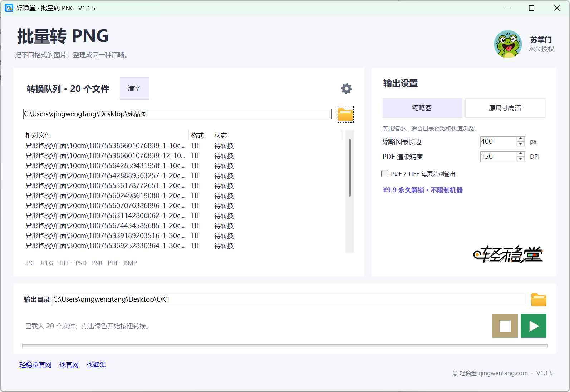Select file row 103755631142806062-1-20c
The image size is (570, 392).
pos(183,216)
